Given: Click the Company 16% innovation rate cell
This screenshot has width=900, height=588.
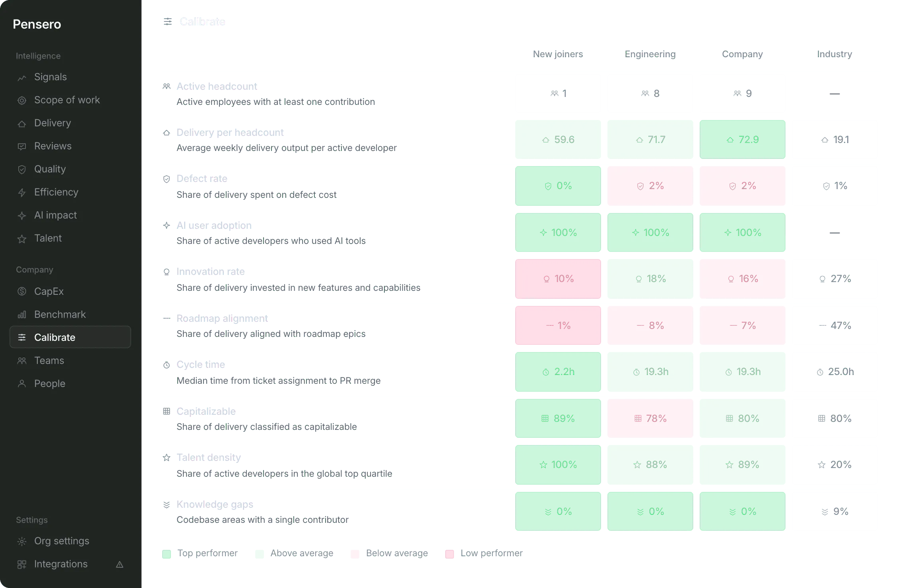Looking at the screenshot, I should pyautogui.click(x=742, y=279).
